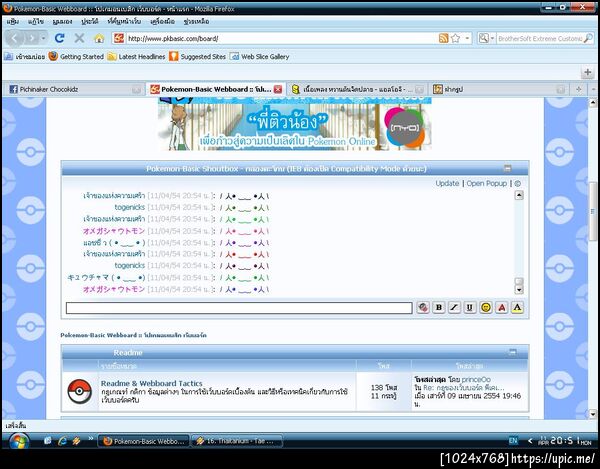The image size is (600, 469).
Task: Click the Forward navigation arrow
Action: click(x=32, y=38)
